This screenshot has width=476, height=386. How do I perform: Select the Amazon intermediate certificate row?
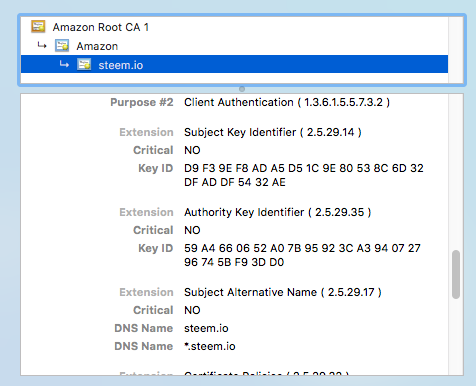click(234, 46)
